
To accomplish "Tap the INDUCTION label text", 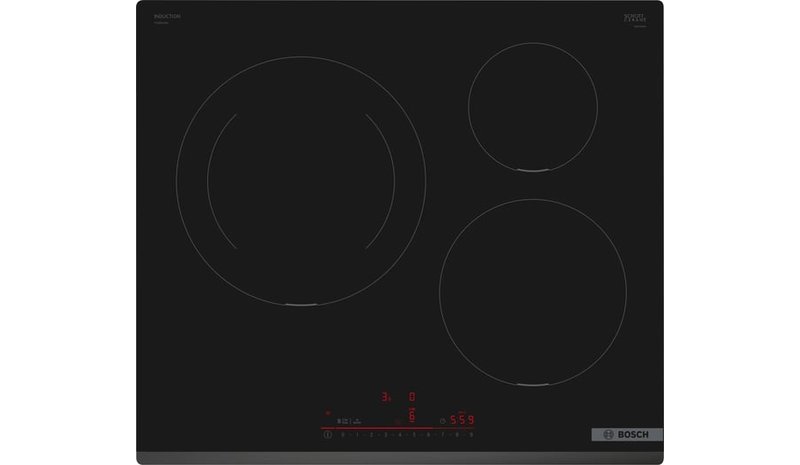I will point(167,16).
